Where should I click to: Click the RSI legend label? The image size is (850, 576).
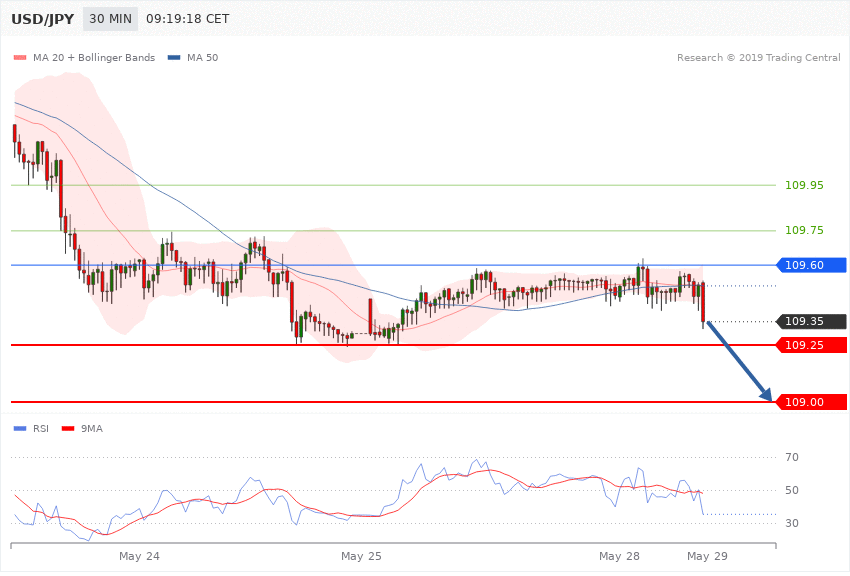(x=41, y=429)
